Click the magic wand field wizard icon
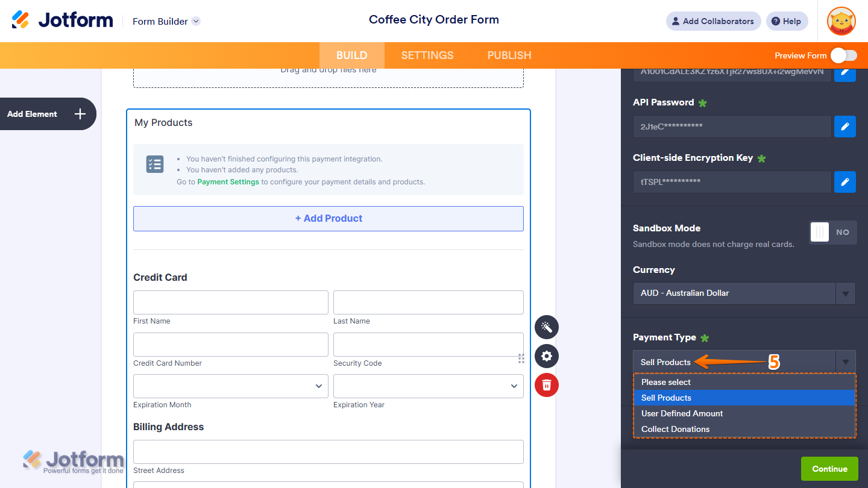 coord(547,327)
